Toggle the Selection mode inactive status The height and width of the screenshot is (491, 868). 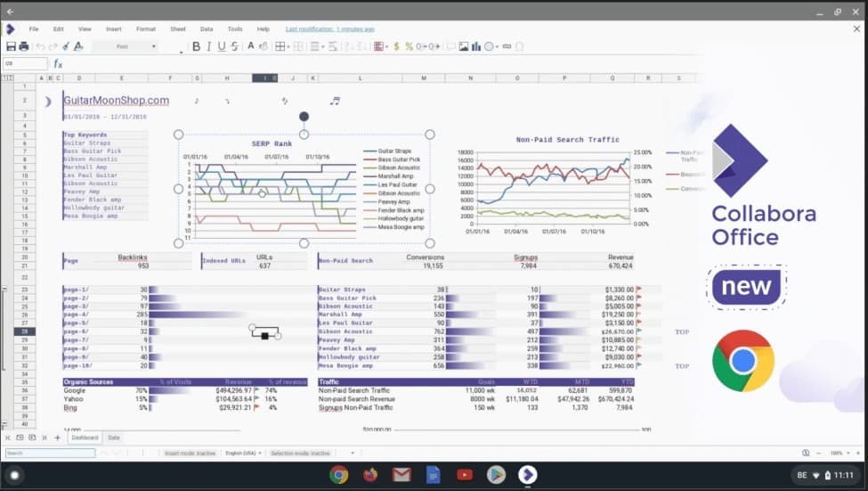click(300, 454)
